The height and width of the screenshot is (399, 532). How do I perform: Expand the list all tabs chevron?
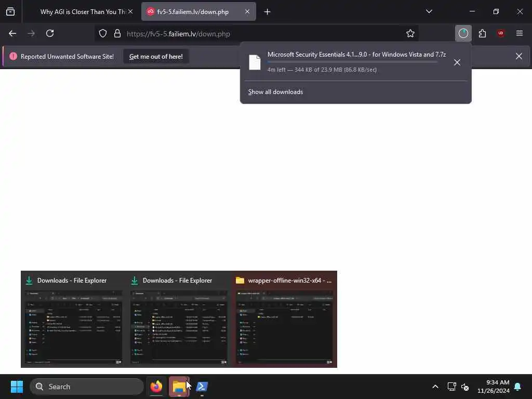pyautogui.click(x=429, y=12)
